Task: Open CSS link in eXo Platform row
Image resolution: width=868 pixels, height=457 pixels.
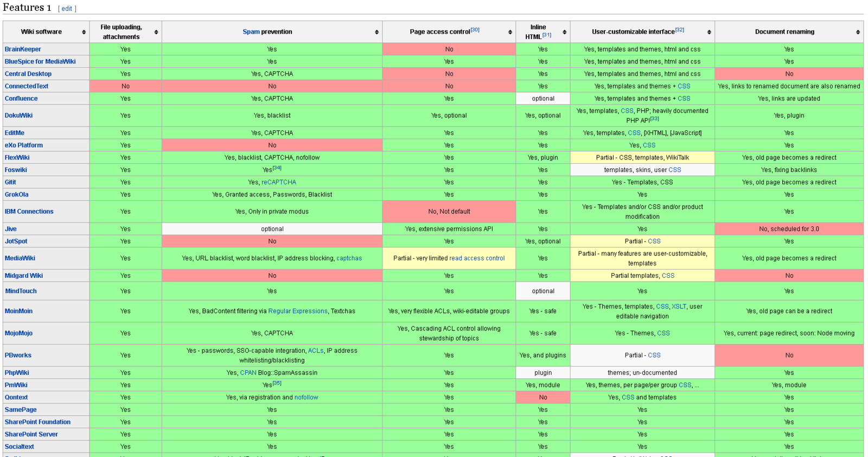Action: pos(649,145)
